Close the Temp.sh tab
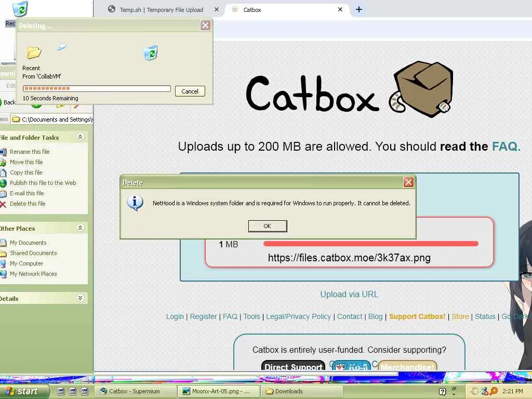532x399 pixels. (217, 9)
